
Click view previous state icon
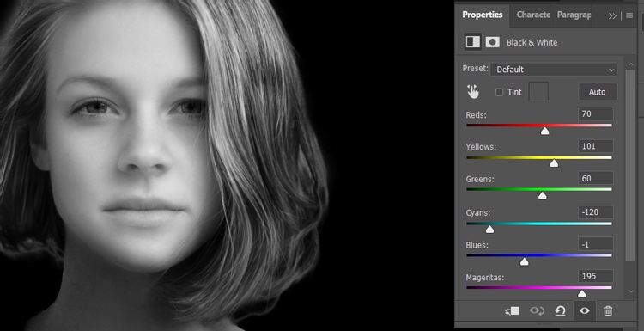click(x=537, y=311)
